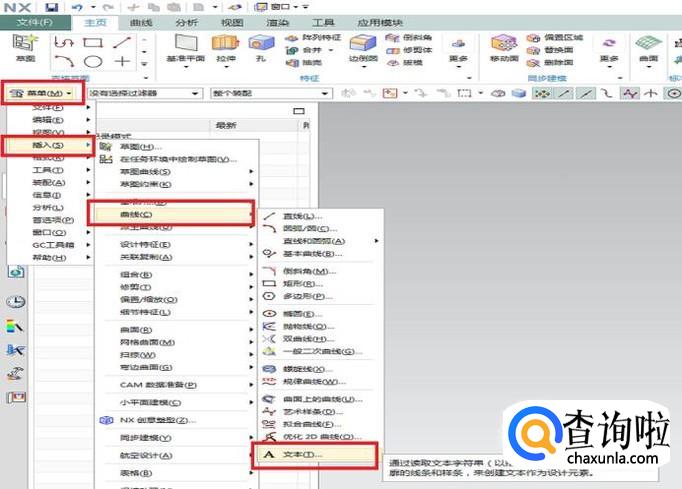Viewport: 682px width, 489px height.
Task: Expand More (更多) in Synchronous Modeling group
Action: coord(609,53)
